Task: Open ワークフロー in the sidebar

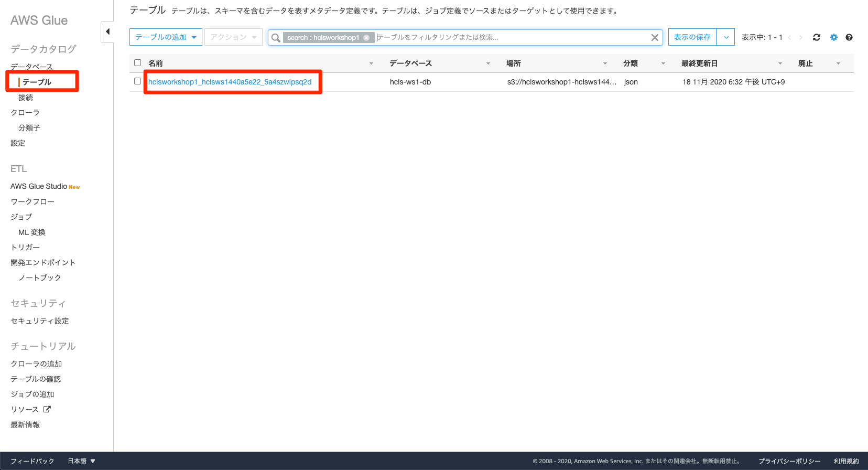Action: pyautogui.click(x=32, y=201)
